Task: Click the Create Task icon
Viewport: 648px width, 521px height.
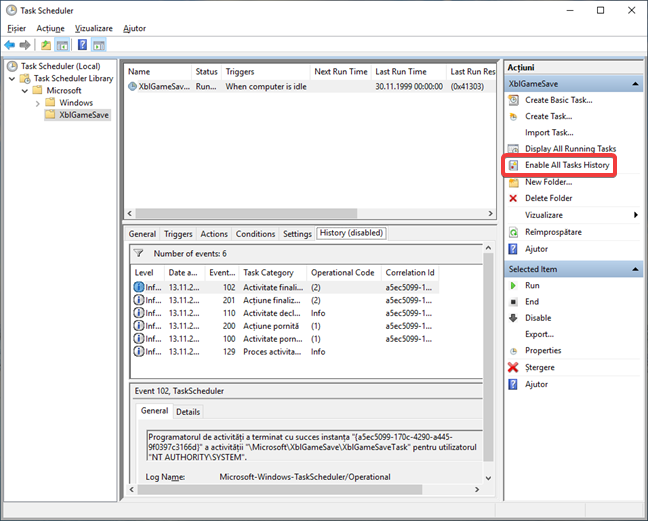Action: point(513,117)
